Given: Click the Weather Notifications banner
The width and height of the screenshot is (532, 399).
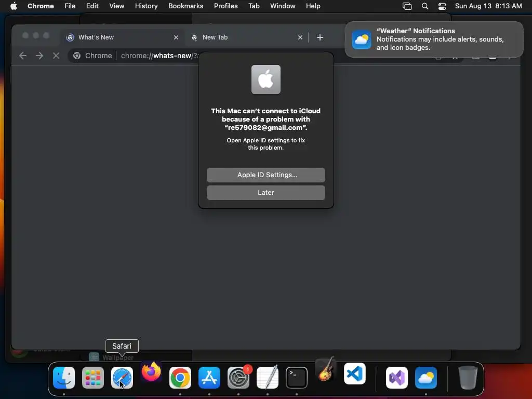Looking at the screenshot, I should tap(434, 39).
